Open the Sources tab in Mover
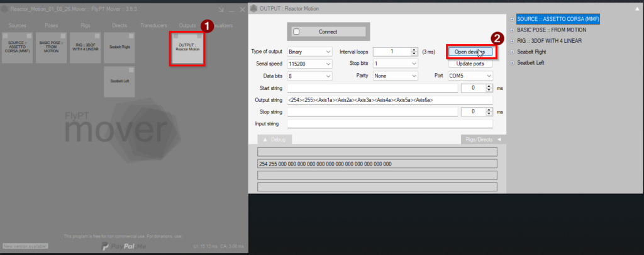 [17, 25]
